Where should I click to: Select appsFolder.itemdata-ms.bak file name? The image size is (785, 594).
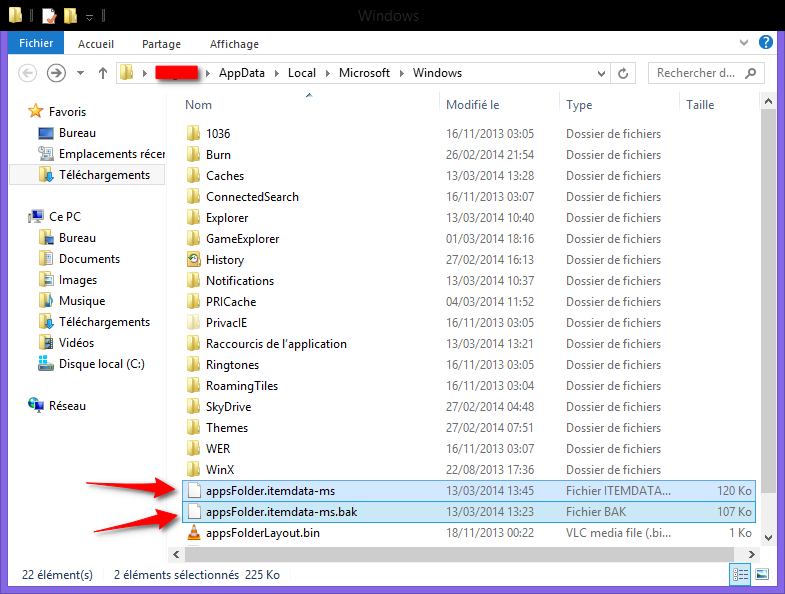coord(281,512)
